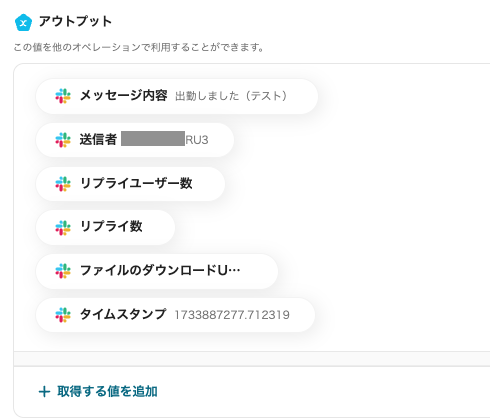Screen dimensions: 490x418
Task: Select the リプライ数 output chip
Action: pos(106,227)
